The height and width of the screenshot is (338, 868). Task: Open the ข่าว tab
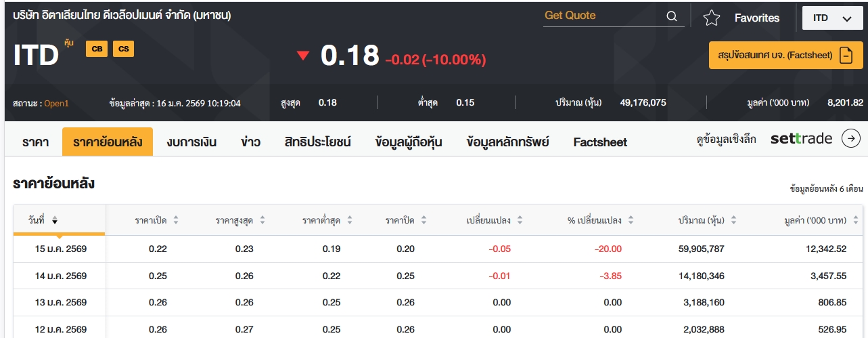[x=250, y=142]
